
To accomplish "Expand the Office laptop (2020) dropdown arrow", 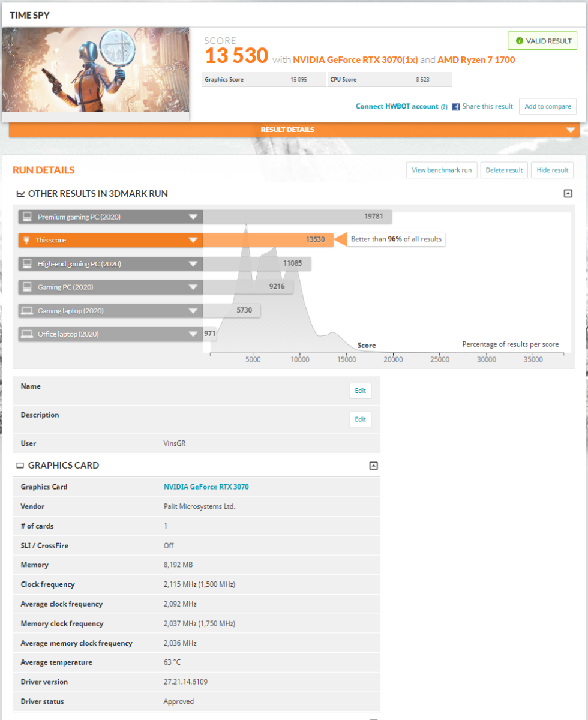I will point(193,334).
